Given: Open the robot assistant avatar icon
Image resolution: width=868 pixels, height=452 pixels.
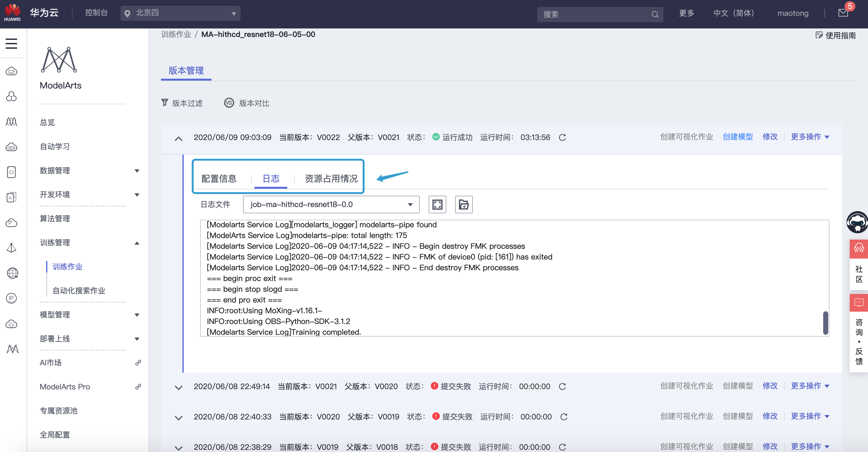Looking at the screenshot, I should pos(857,222).
